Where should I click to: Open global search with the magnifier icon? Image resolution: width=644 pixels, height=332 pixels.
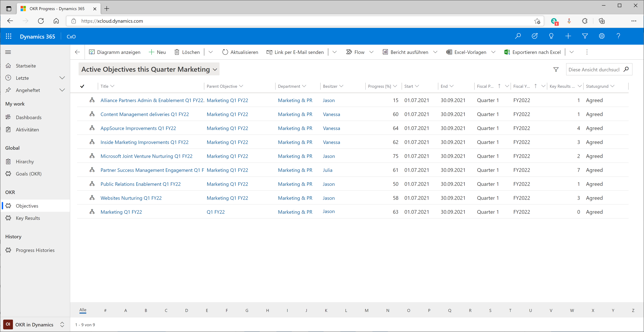(518, 36)
